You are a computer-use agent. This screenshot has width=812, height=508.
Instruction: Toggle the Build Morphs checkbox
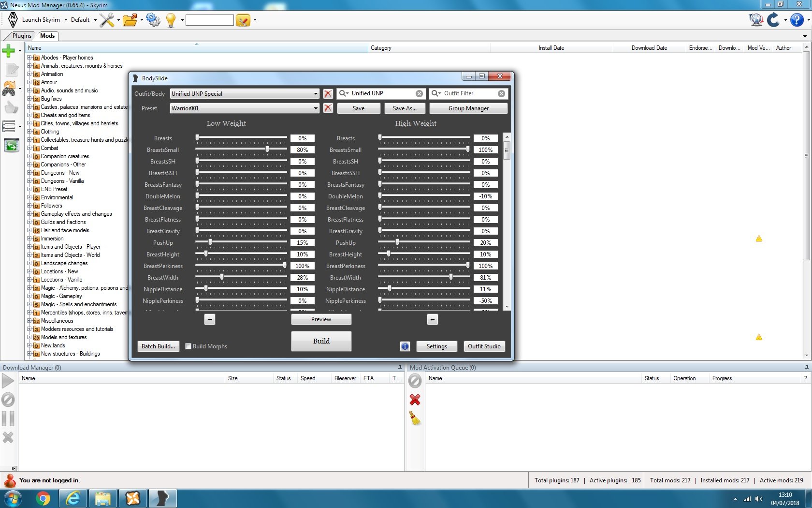coord(188,346)
